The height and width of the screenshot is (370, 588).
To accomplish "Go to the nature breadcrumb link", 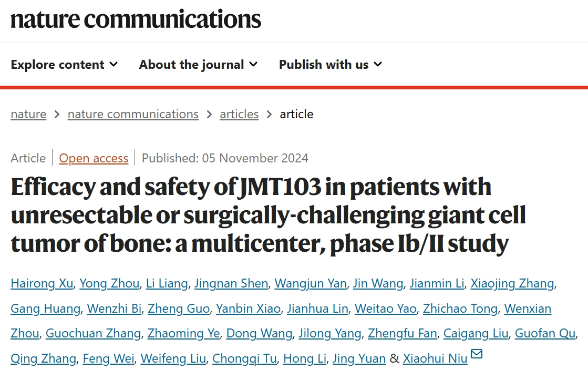I will click(x=28, y=114).
